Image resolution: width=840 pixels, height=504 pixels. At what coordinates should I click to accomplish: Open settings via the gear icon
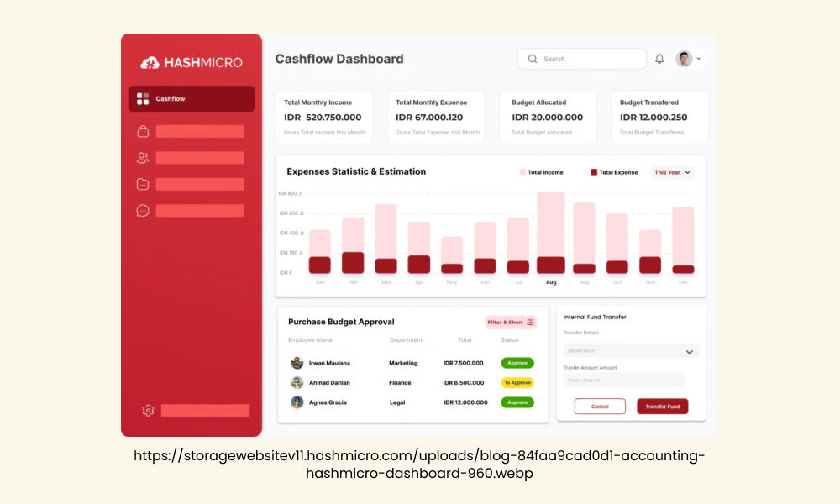point(149,410)
